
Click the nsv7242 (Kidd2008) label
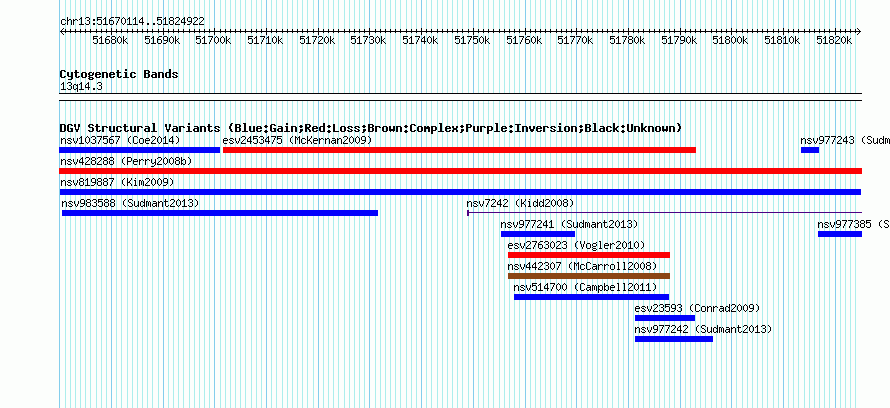point(520,203)
